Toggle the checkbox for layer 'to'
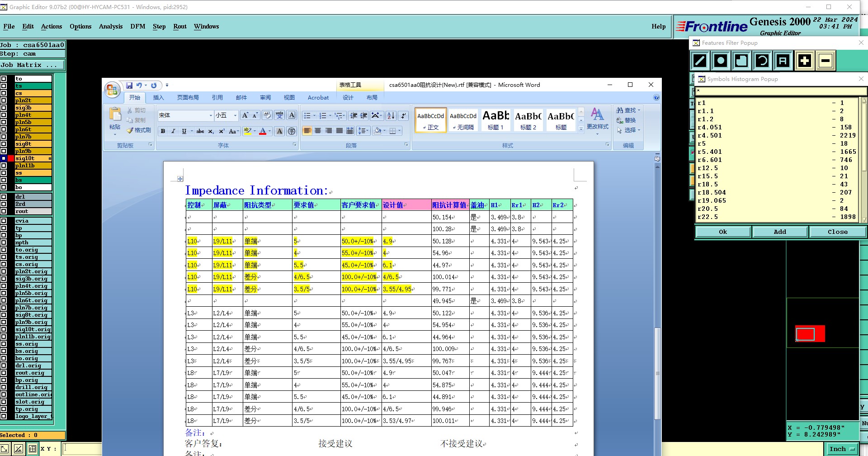The image size is (868, 456). 4,79
